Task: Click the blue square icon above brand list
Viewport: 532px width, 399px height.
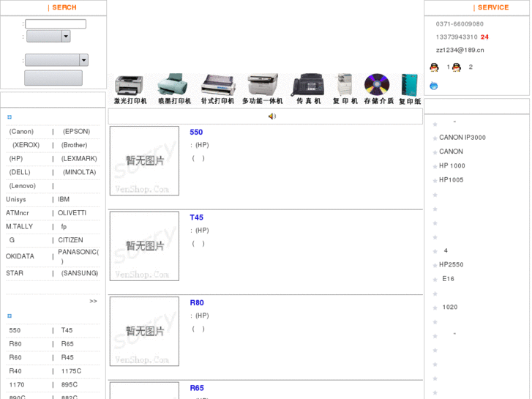Action: (10, 117)
